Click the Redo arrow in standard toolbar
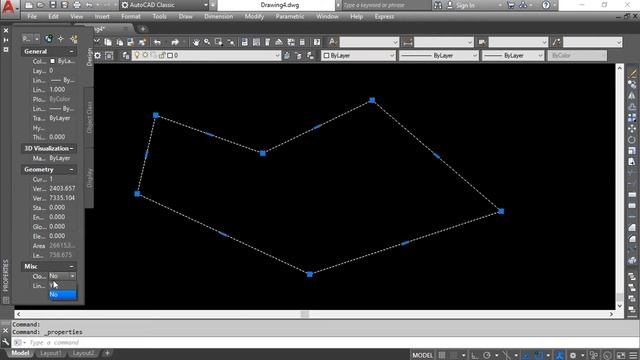Image resolution: width=640 pixels, height=360 pixels. click(175, 42)
